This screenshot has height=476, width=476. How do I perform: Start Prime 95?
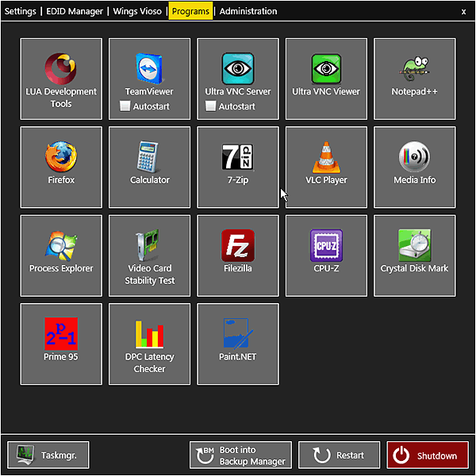point(61,344)
